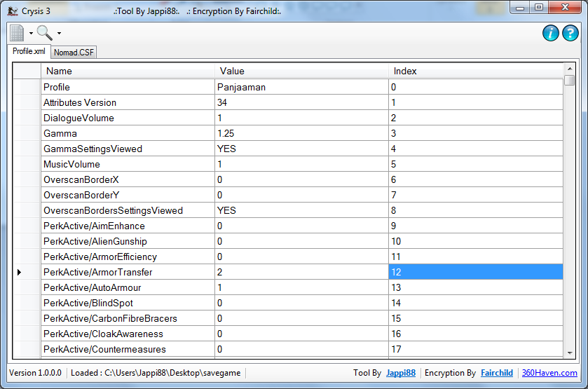The height and width of the screenshot is (389, 588).
Task: Open the Fairchild link
Action: point(496,373)
